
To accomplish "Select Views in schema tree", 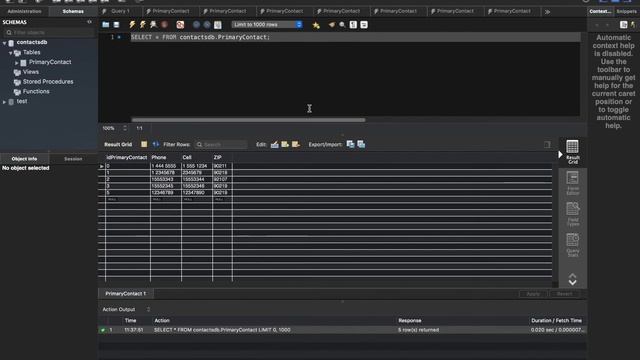I will click(x=31, y=72).
